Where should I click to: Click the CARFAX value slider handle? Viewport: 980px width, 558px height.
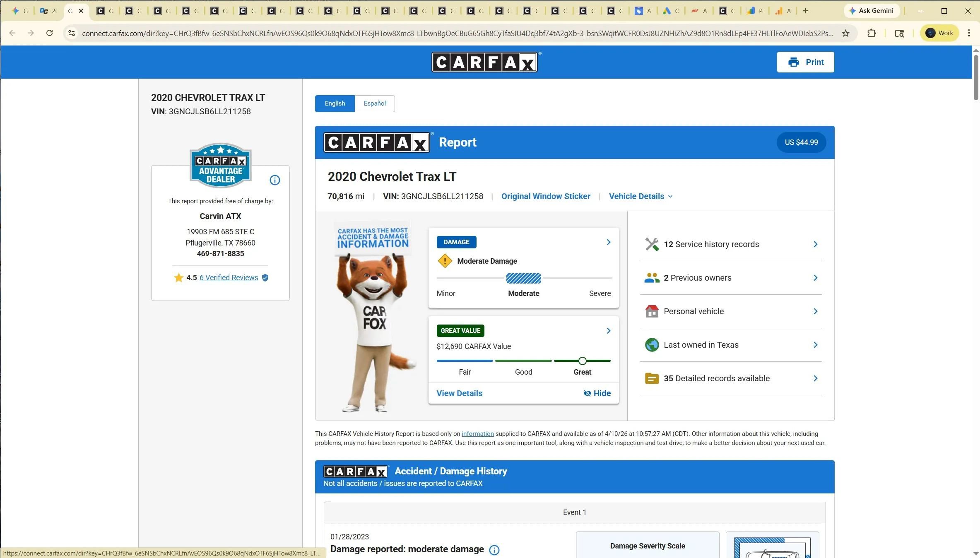point(582,361)
